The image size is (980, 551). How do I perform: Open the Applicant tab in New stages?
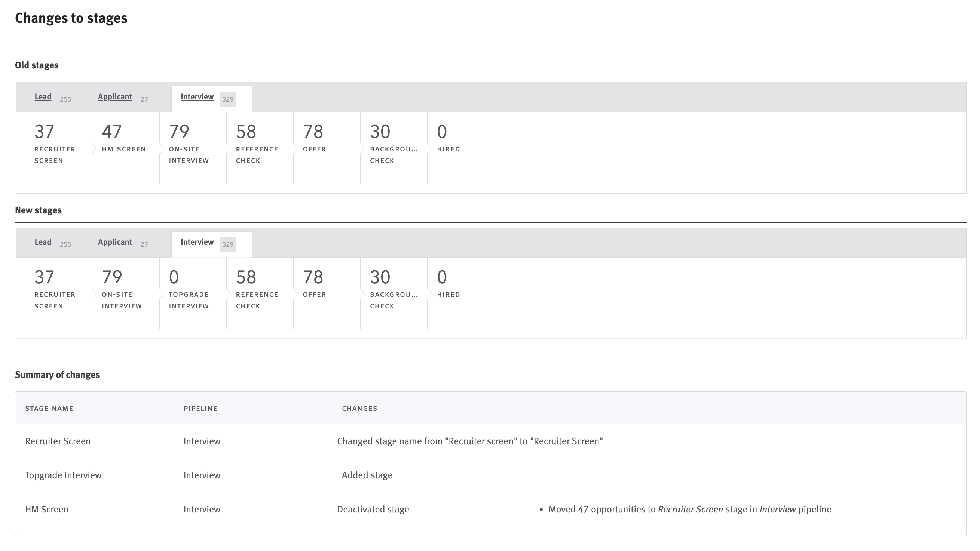(115, 242)
